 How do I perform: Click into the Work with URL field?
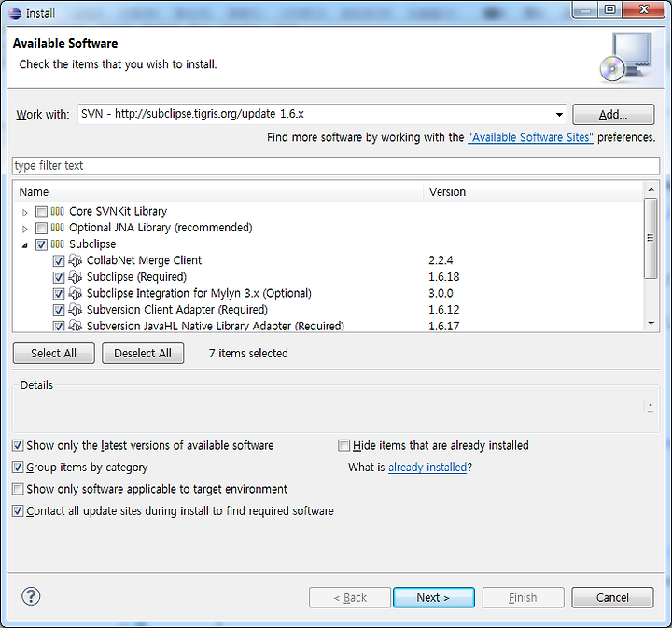pos(315,114)
